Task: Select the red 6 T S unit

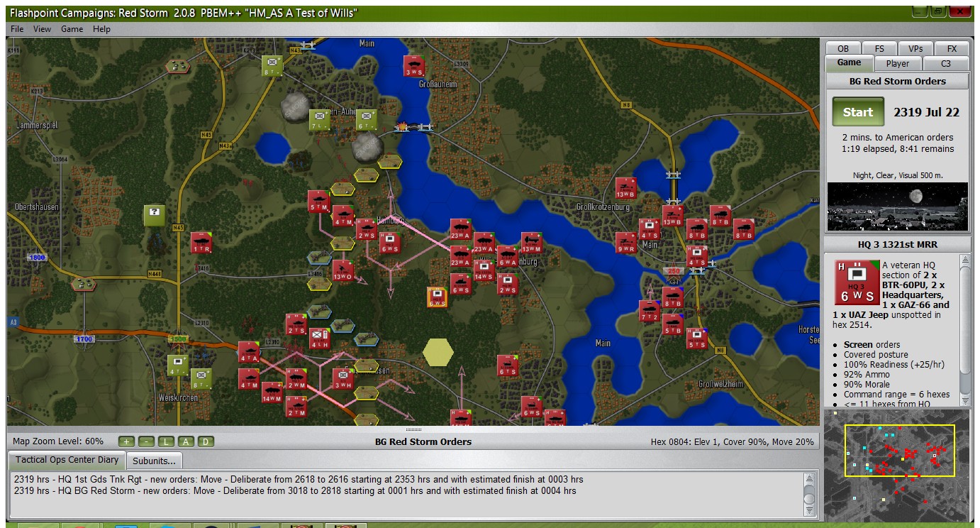Action: [x=507, y=365]
